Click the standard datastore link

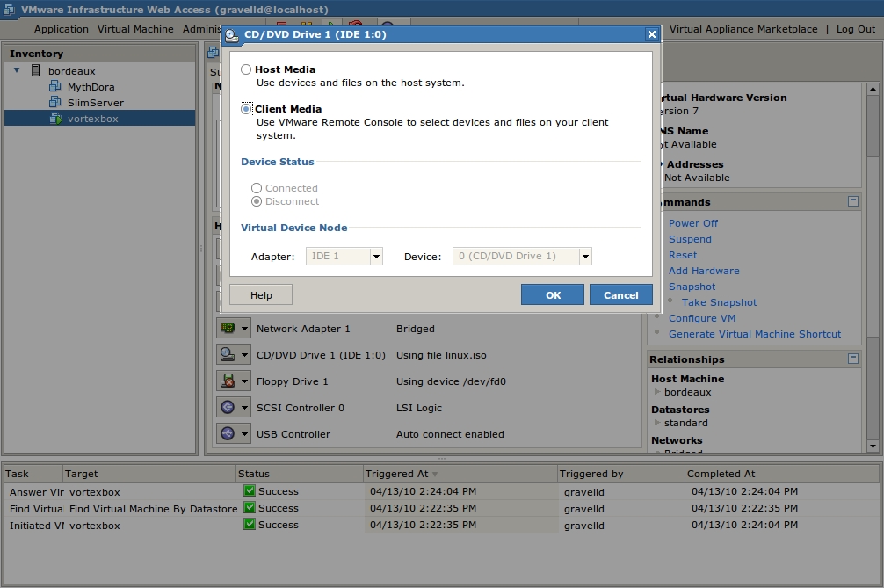(685, 423)
